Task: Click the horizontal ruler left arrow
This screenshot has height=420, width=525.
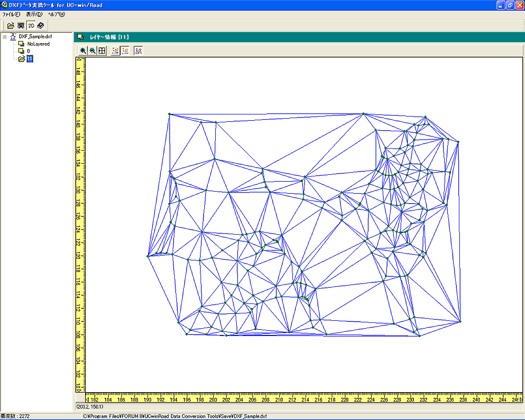Action: point(88,399)
